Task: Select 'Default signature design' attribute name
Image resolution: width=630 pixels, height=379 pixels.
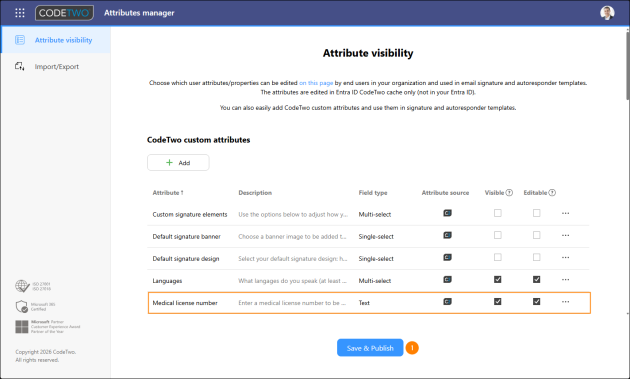Action: point(186,259)
